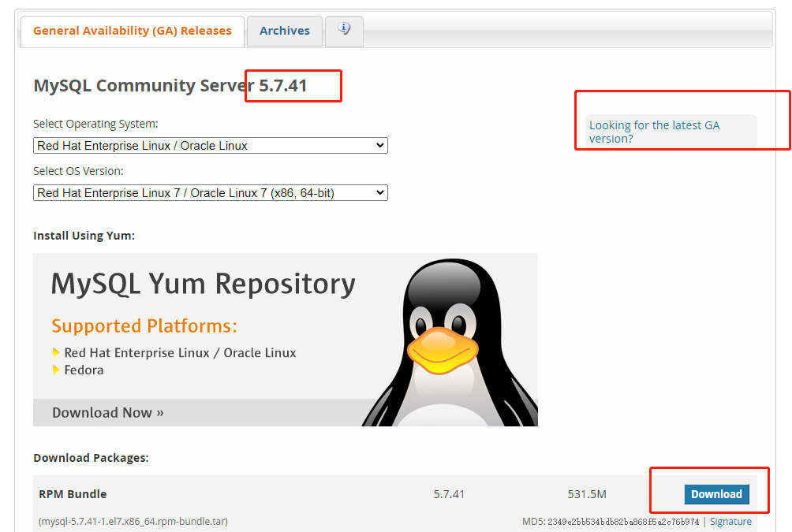Click the file name mysql-5.7.41-1.el7.x86_64.rpm-bundle.tar
Viewport: 792px width, 532px height.
133,522
